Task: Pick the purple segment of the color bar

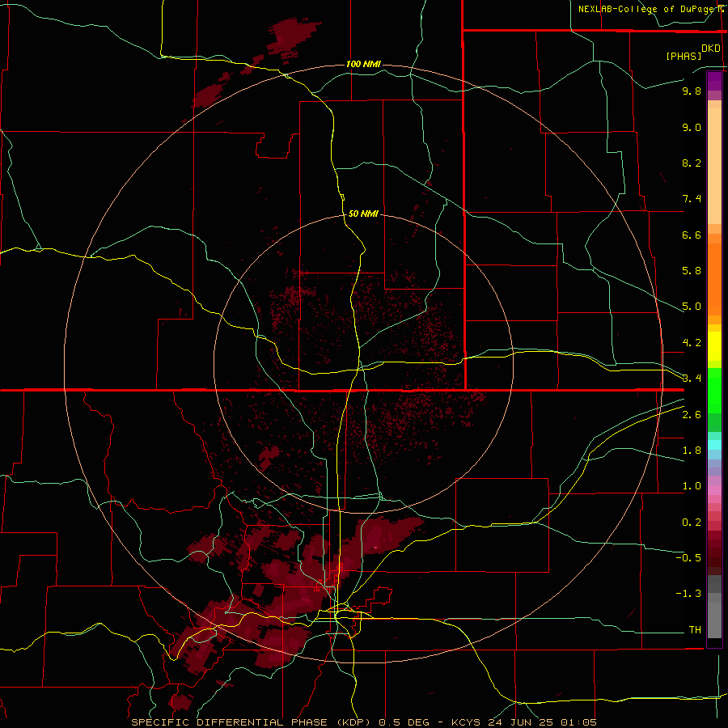Action: 714,81
